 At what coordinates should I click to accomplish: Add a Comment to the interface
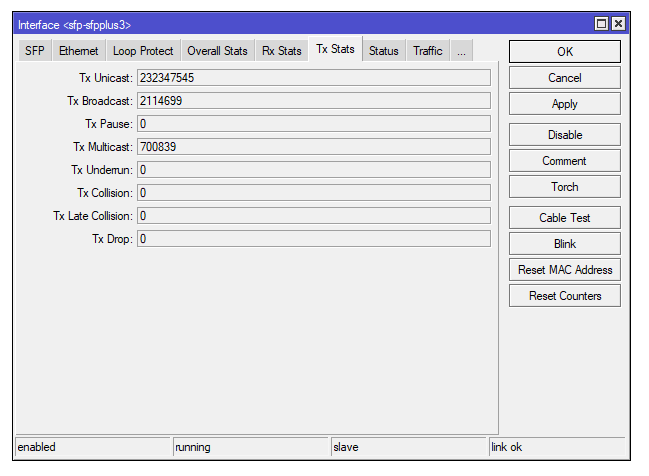click(565, 161)
